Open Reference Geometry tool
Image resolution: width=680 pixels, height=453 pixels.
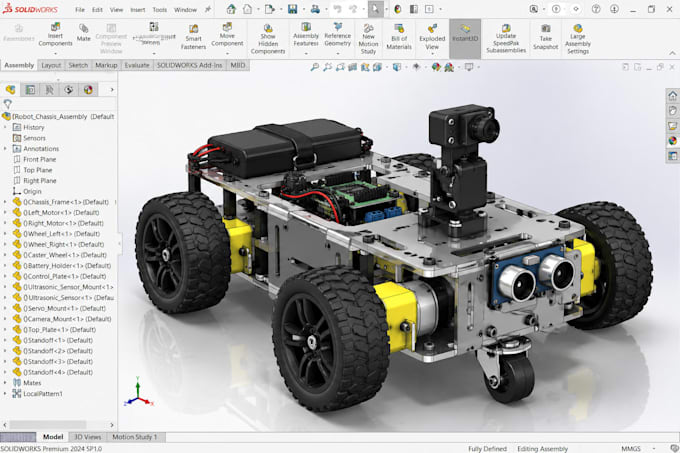337,35
